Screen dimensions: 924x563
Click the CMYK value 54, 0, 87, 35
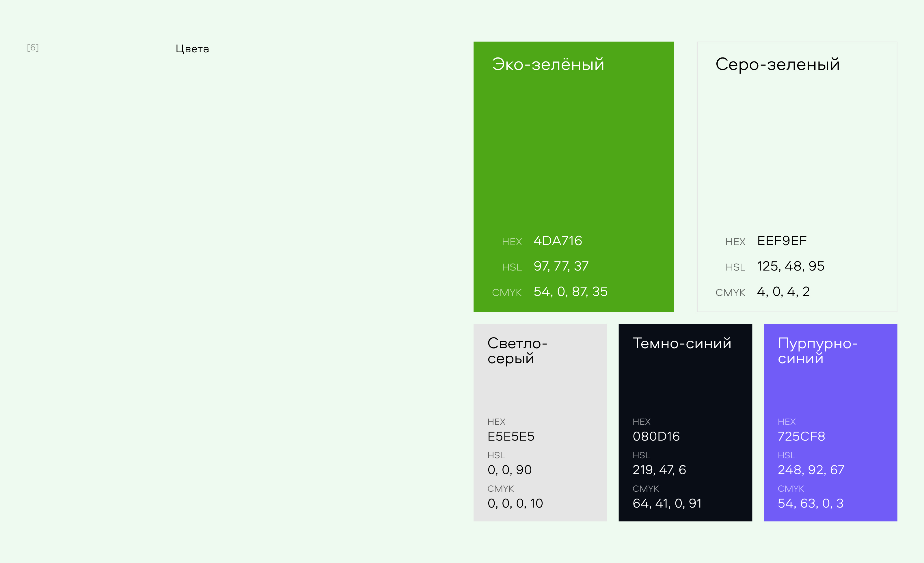570,292
